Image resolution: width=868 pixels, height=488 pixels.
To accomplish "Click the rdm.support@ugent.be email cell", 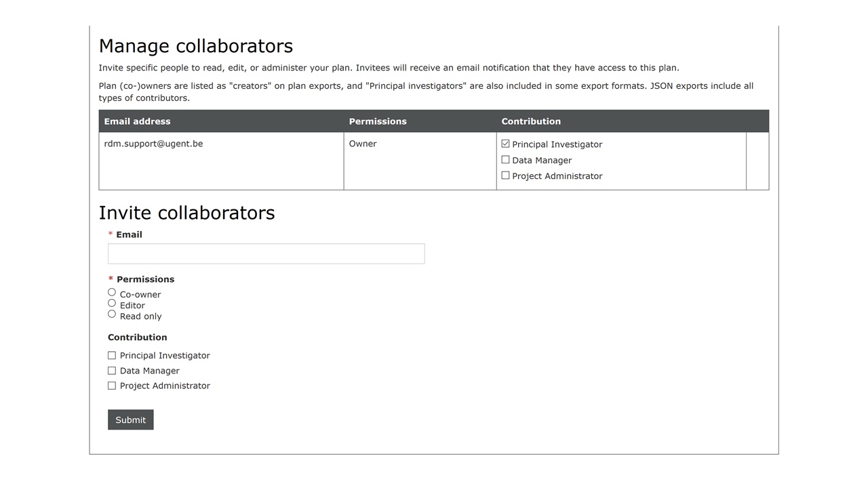I will pyautogui.click(x=153, y=144).
